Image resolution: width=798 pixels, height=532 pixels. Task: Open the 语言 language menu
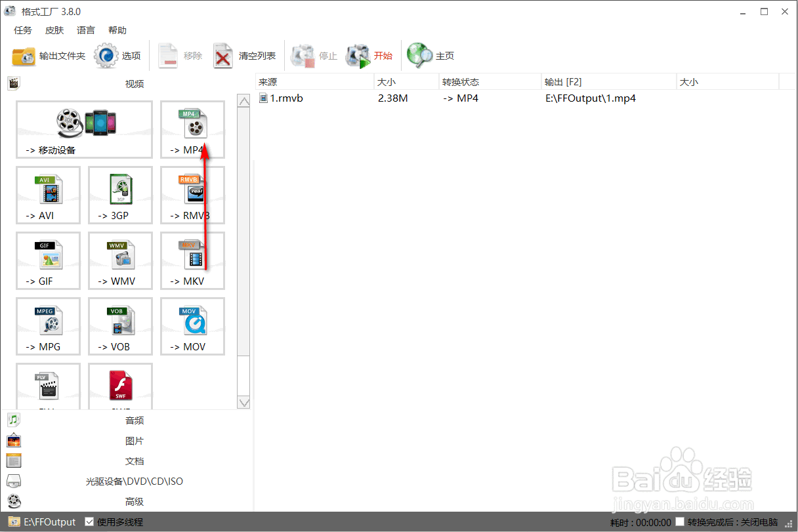pyautogui.click(x=86, y=30)
